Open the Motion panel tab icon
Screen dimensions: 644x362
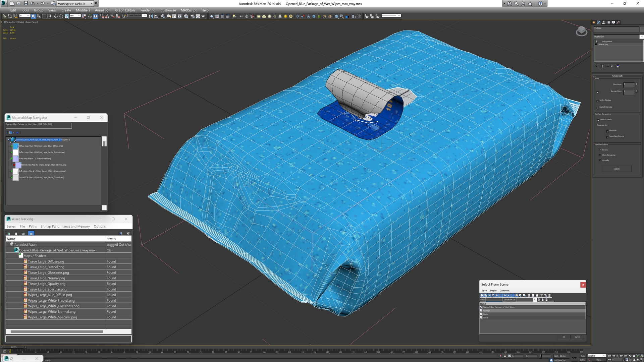point(608,22)
